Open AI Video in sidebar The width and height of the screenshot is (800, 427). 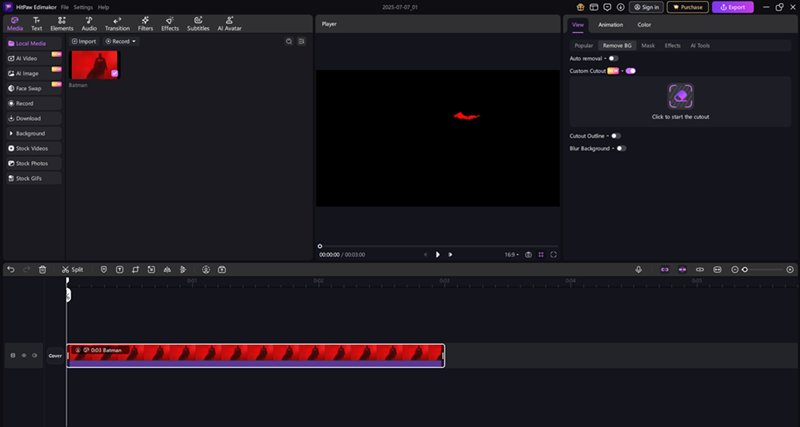coord(33,59)
